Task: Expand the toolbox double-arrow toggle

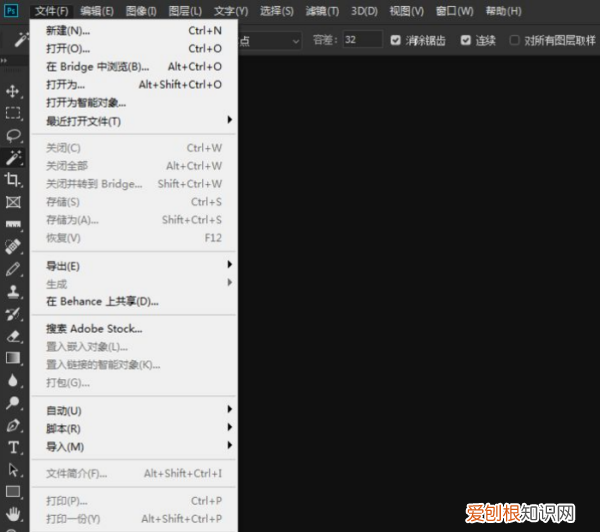Action: tap(4, 60)
